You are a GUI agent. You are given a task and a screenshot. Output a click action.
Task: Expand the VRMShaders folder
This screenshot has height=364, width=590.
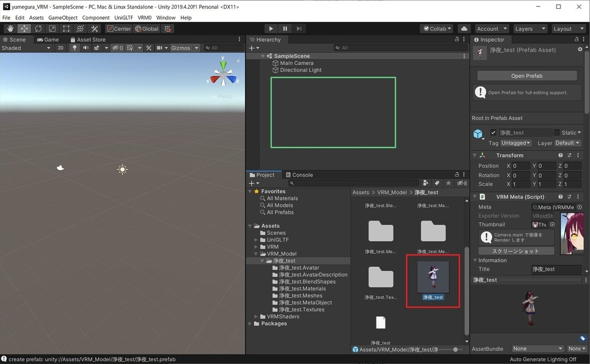257,316
